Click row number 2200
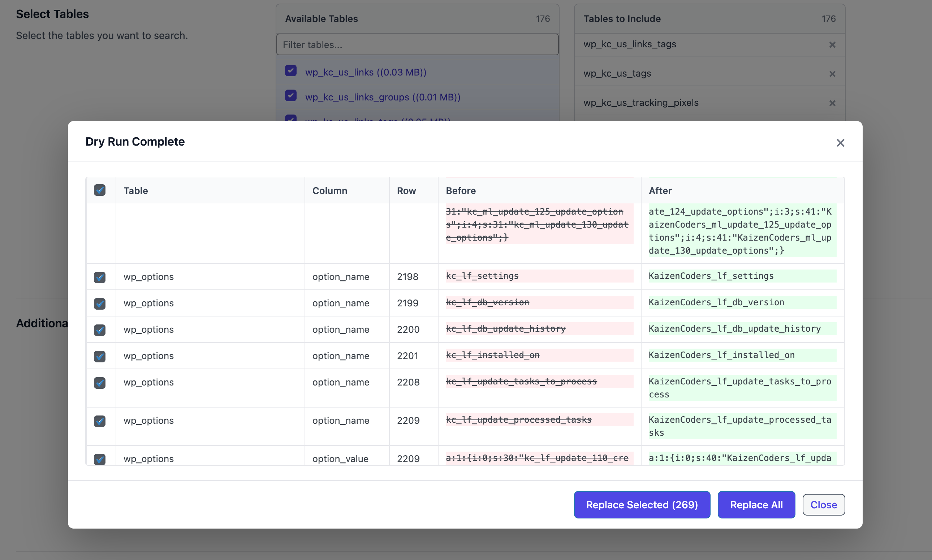Image resolution: width=932 pixels, height=560 pixels. 408,329
